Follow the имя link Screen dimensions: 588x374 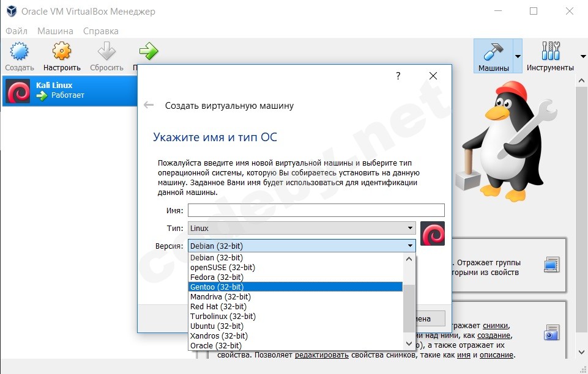point(464,354)
